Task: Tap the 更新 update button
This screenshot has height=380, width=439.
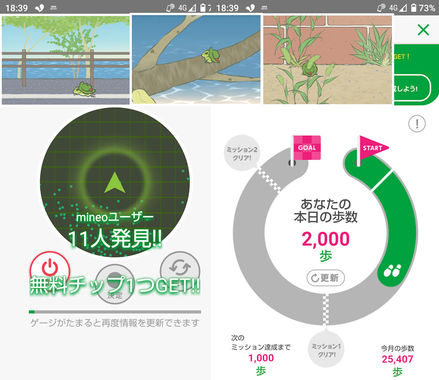Action: coord(325,278)
